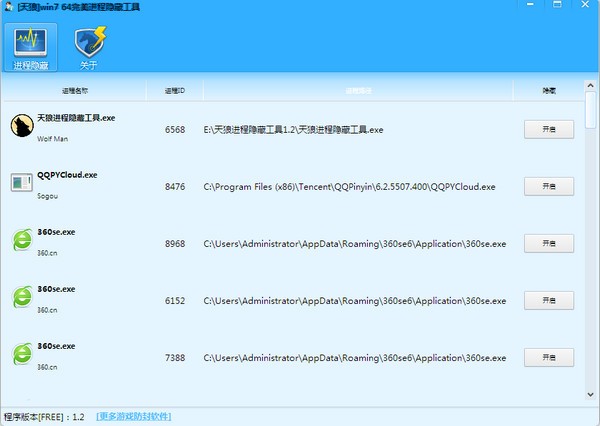This screenshot has width=600, height=426.
Task: Click PID value 8476
Action: [175, 187]
